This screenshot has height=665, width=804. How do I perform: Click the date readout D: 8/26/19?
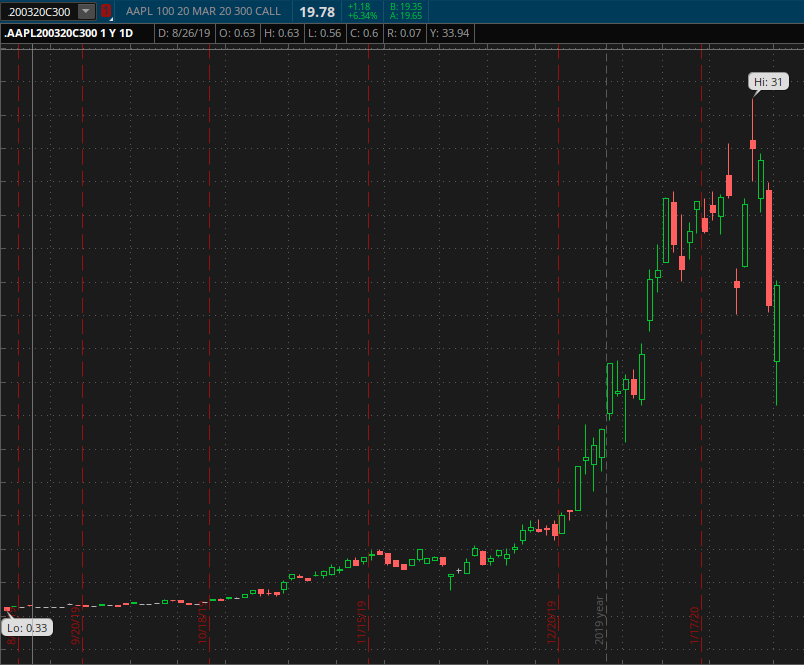click(184, 33)
